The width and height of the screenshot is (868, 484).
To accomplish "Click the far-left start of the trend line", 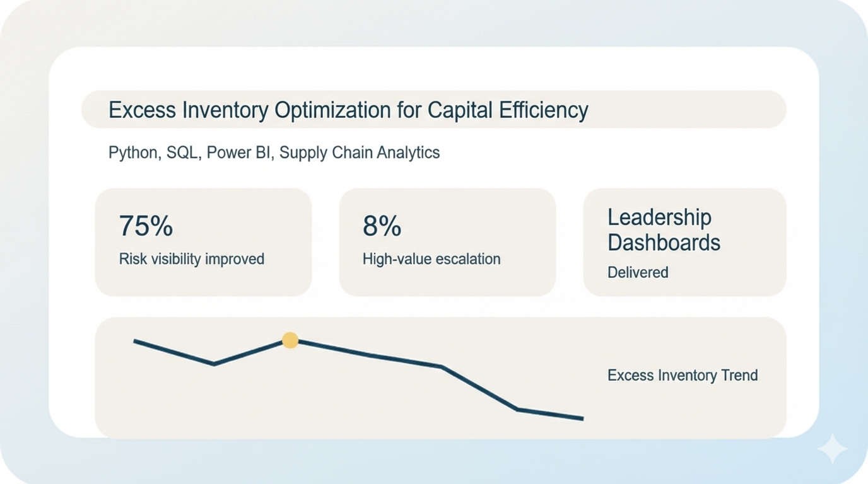I will point(136,341).
